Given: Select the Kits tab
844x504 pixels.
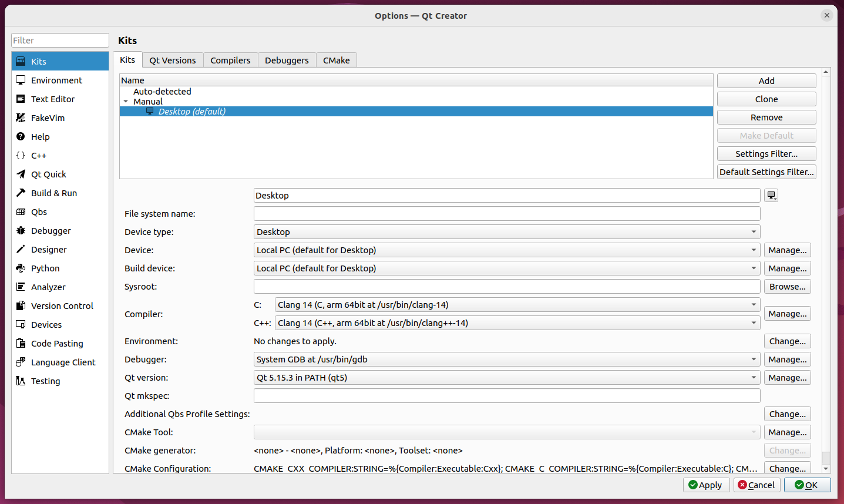Looking at the screenshot, I should click(x=127, y=59).
